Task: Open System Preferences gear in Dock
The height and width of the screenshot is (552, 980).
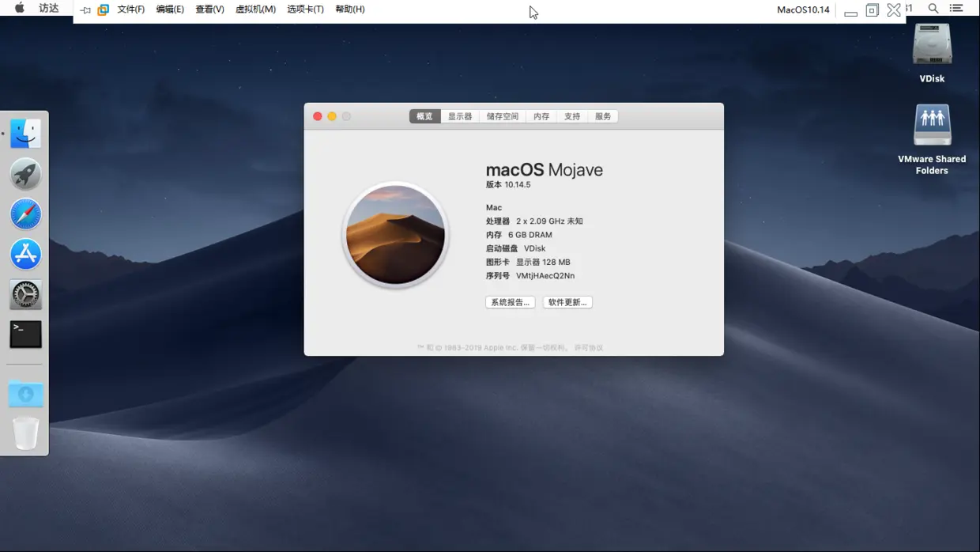Action: tap(25, 294)
